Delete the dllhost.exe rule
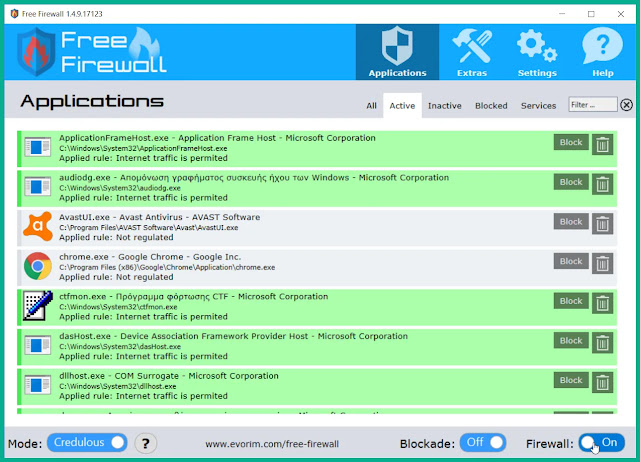640x462 pixels. tap(602, 382)
